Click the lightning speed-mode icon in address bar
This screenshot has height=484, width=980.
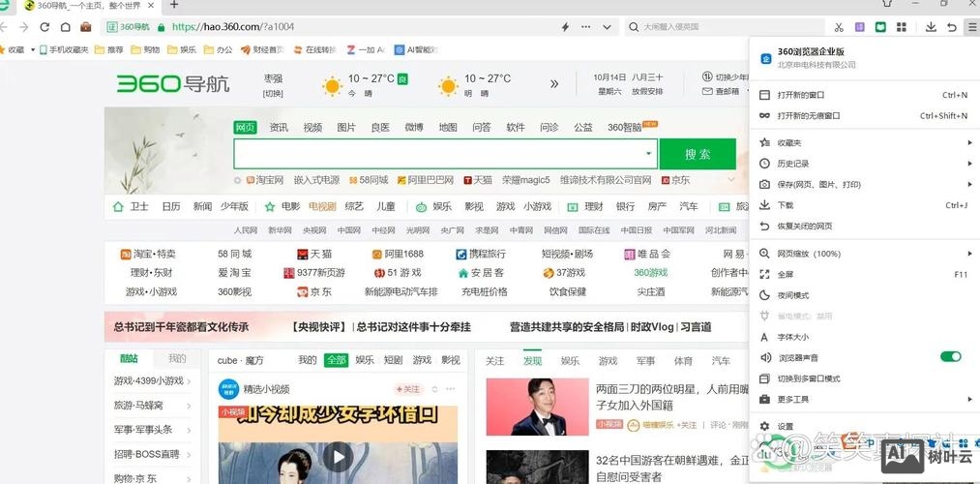(x=565, y=27)
